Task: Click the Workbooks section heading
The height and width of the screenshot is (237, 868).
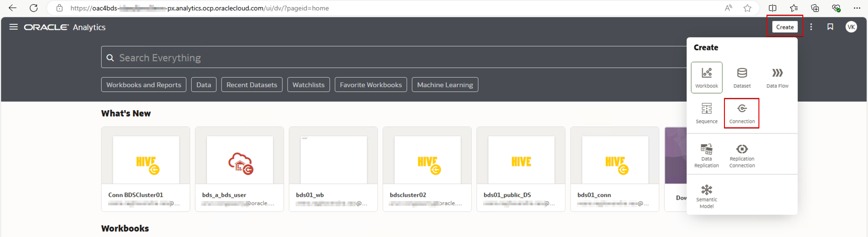Action: point(125,228)
